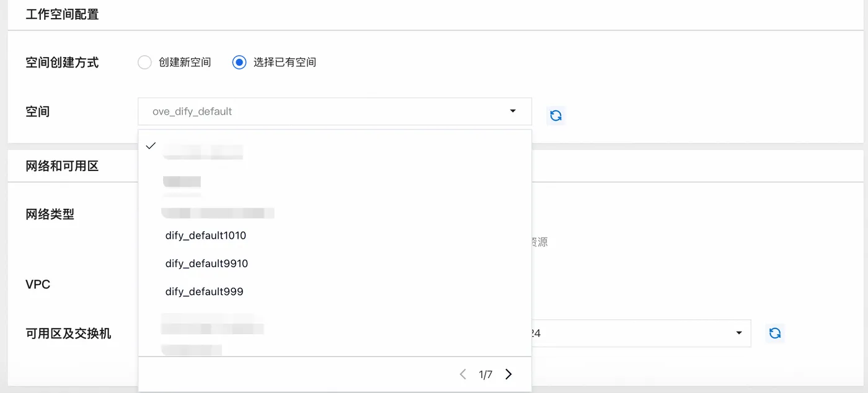Screen dimensions: 868x393
Task: Go to next page of workspace options
Action: coord(508,374)
